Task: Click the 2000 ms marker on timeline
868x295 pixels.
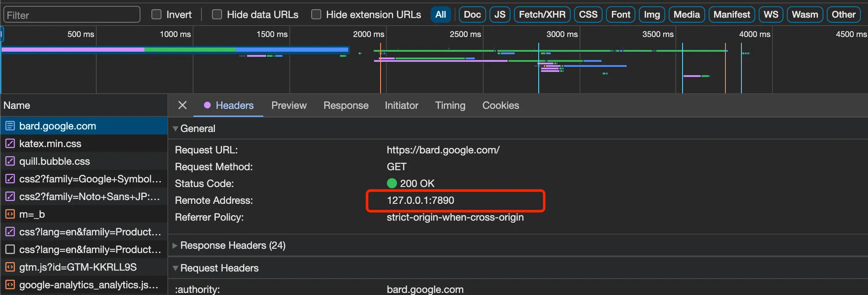Action: click(x=368, y=34)
